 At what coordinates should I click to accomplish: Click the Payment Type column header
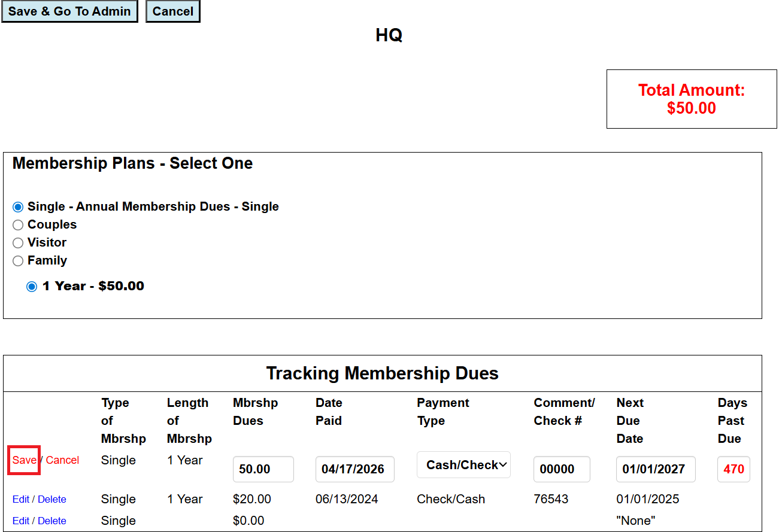pyautogui.click(x=443, y=412)
